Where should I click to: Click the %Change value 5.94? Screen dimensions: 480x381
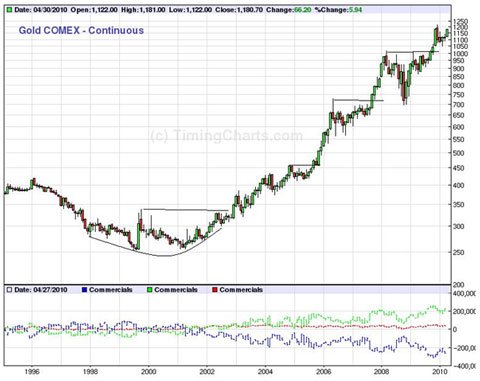click(355, 10)
